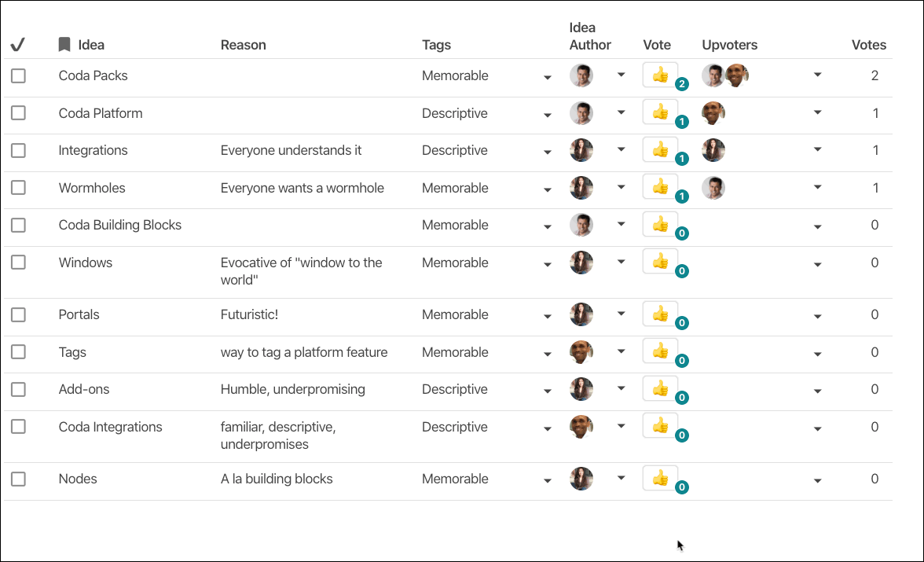Click the Reason column header
The width and height of the screenshot is (924, 562).
coord(243,45)
